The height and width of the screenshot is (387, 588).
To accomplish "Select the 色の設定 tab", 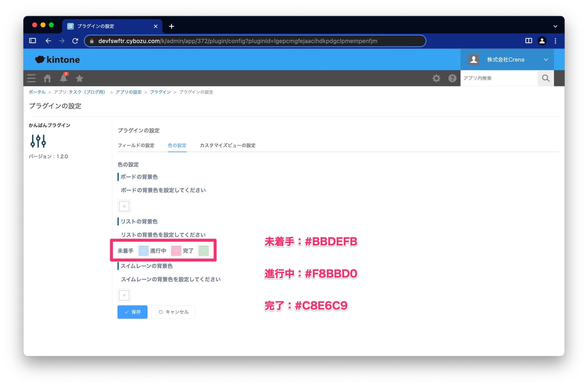I will (177, 145).
